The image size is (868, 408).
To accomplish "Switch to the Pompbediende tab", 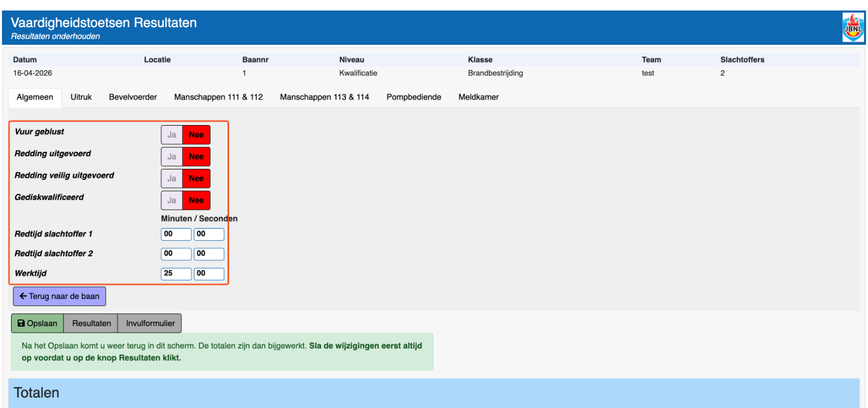I will click(414, 97).
